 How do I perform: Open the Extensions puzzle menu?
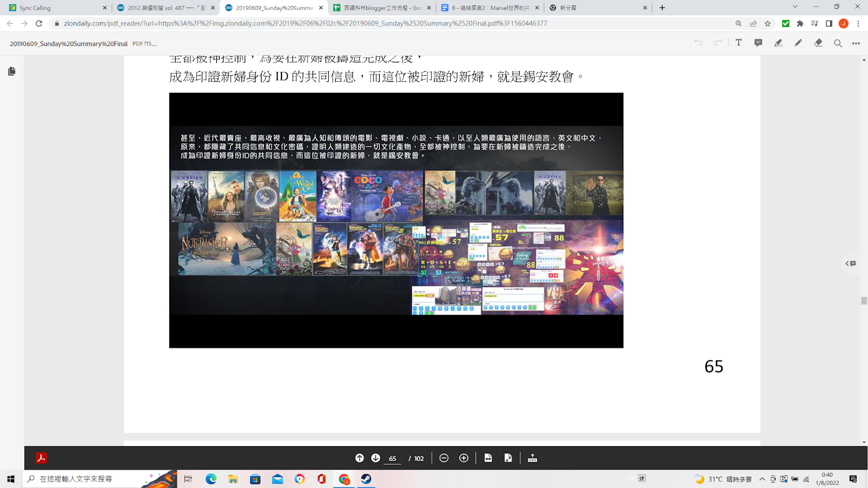pos(800,23)
